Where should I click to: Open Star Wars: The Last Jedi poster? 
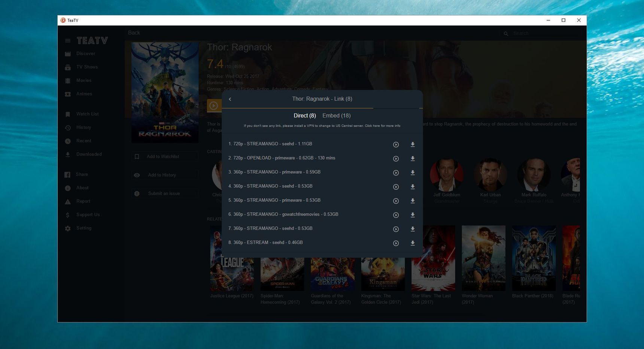tap(433, 258)
